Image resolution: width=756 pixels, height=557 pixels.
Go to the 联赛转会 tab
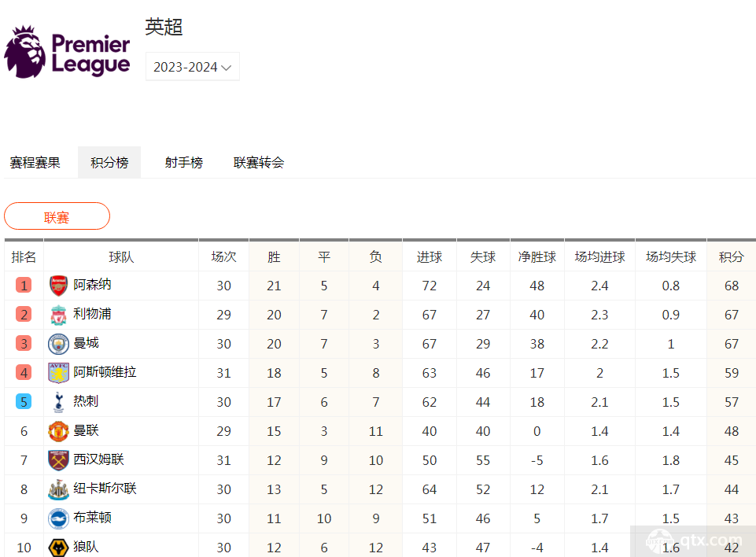point(259,163)
